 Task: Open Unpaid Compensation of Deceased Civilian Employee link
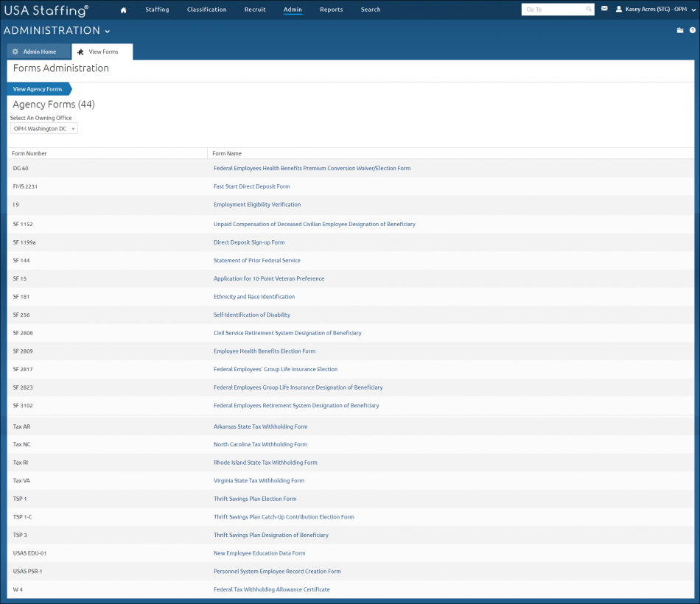[x=315, y=224]
